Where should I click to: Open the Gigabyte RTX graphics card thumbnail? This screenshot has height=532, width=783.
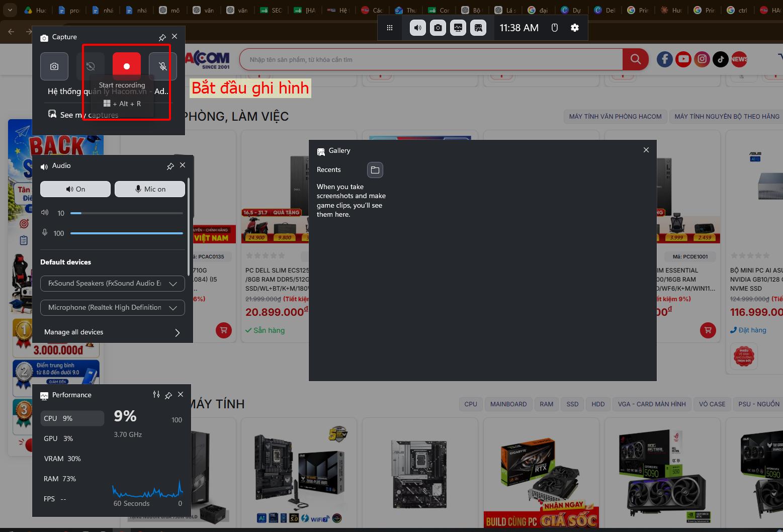click(541, 473)
